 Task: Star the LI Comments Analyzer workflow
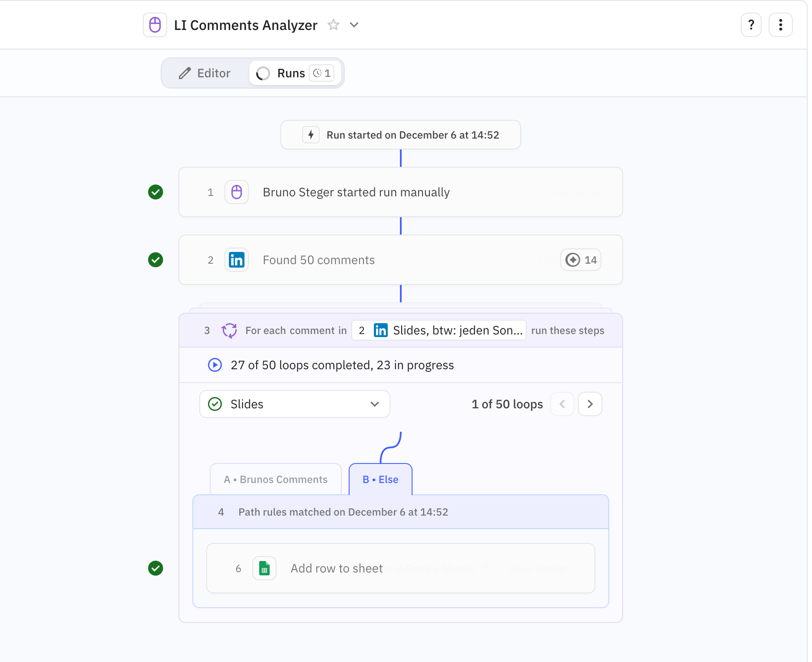coord(333,25)
